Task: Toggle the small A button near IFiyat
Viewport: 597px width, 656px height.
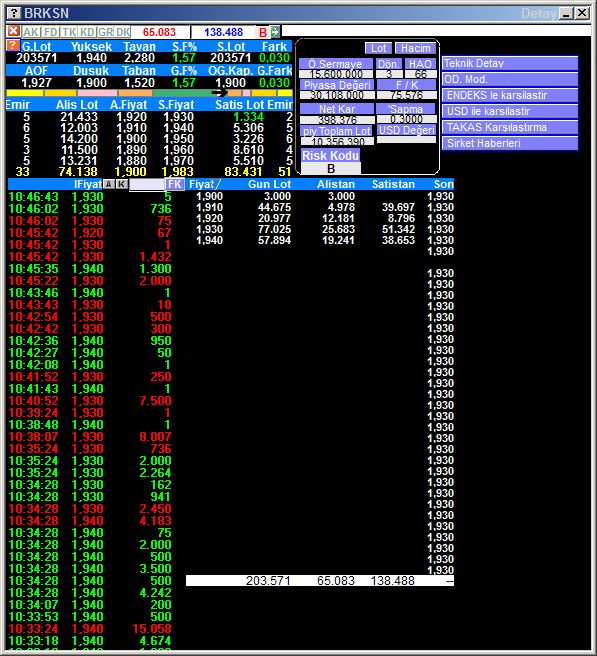Action: point(108,184)
